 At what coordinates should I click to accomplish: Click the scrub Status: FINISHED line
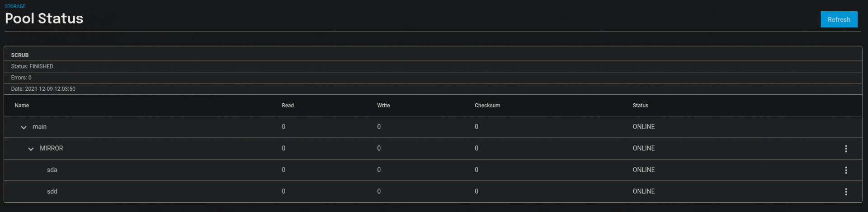coord(32,66)
